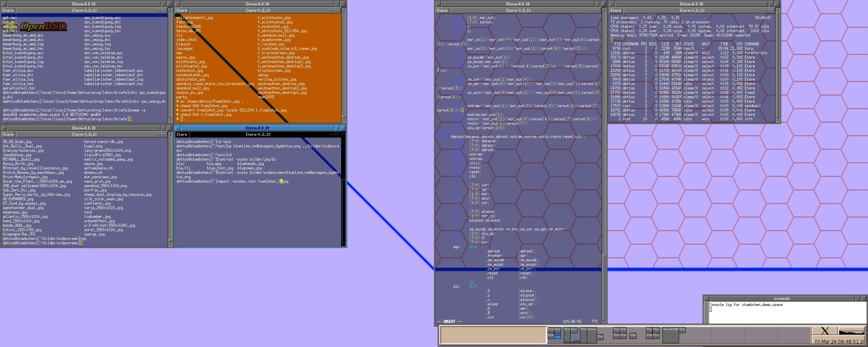Open the Eterm menu in the orange terminal

(x=182, y=11)
